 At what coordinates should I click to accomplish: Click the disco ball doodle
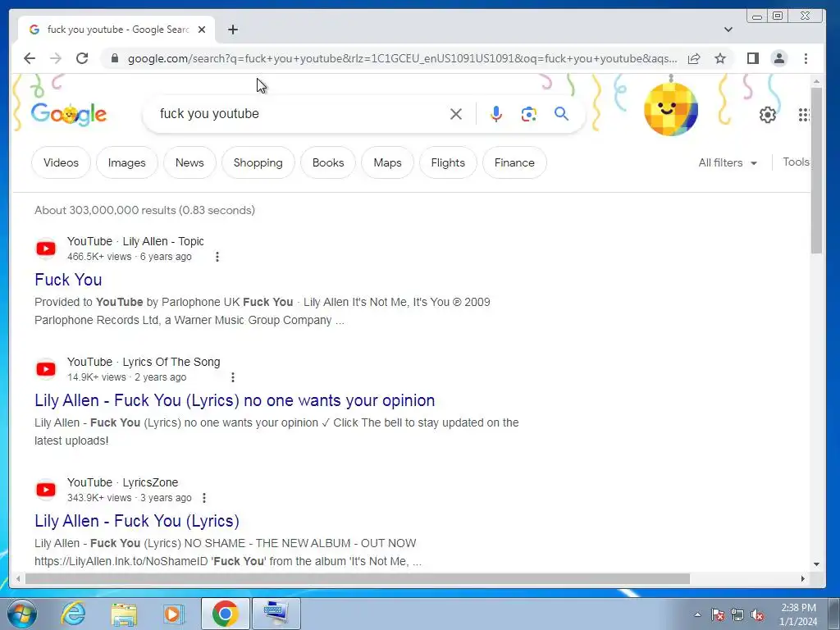(671, 109)
